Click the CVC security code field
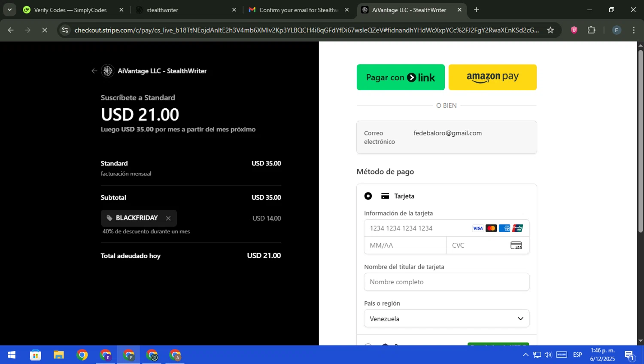644x364 pixels. [x=488, y=245]
